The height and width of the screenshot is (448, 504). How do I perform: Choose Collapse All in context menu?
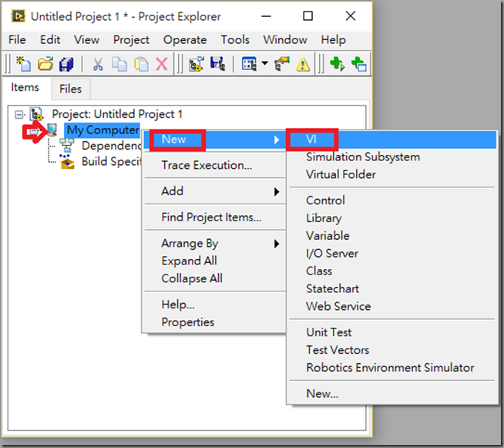pos(214,278)
